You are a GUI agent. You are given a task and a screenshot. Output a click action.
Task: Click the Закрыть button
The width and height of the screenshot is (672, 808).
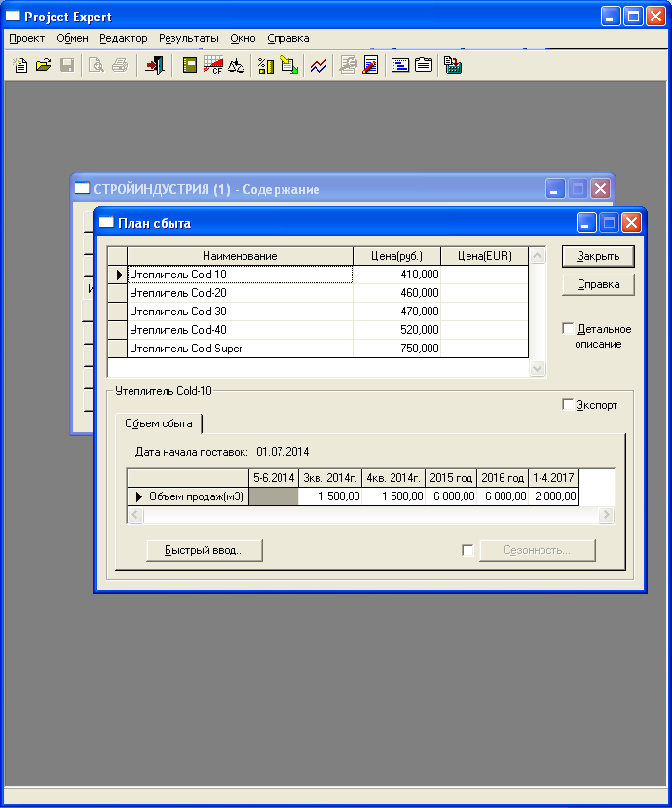(x=598, y=256)
